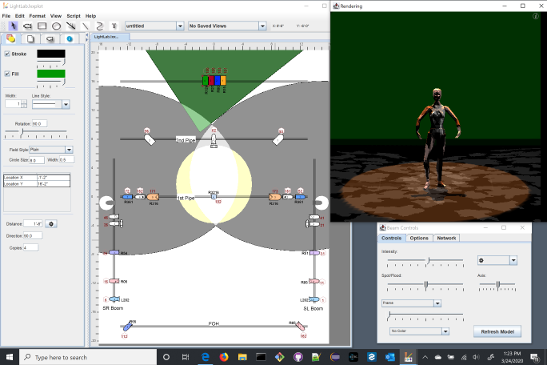Switch to the Options tab
547x365 pixels.
[419, 238]
